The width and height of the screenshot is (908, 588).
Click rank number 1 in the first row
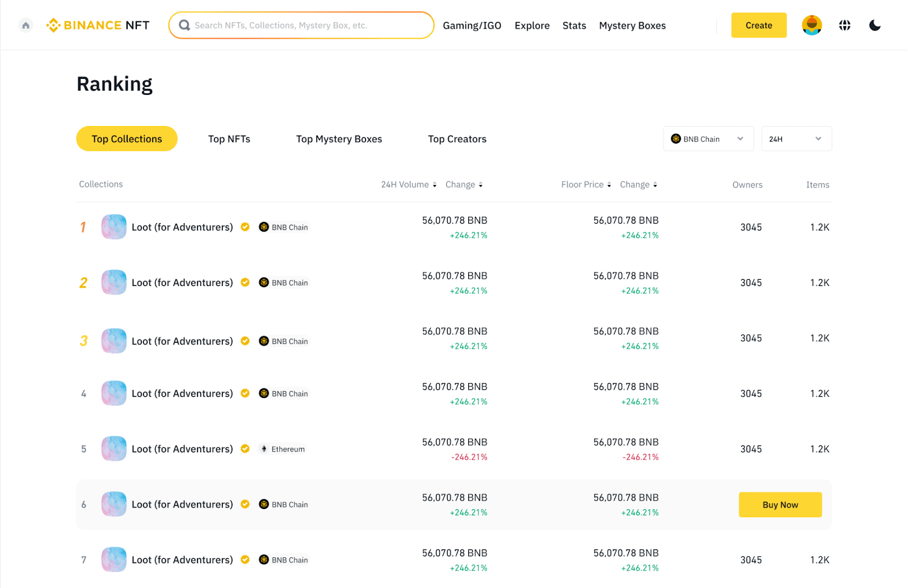pyautogui.click(x=83, y=227)
